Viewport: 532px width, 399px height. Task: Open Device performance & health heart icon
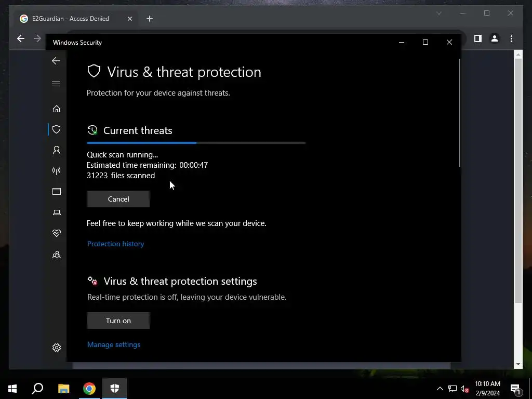56,233
